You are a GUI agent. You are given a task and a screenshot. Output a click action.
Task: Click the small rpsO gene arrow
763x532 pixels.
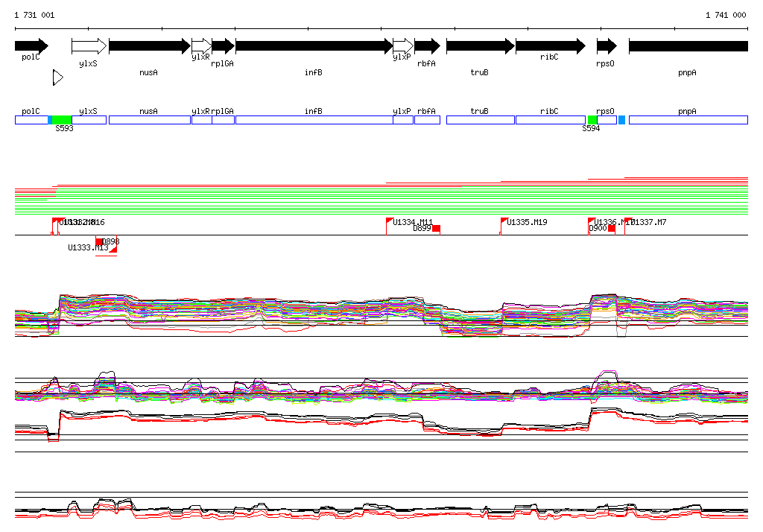pos(607,46)
